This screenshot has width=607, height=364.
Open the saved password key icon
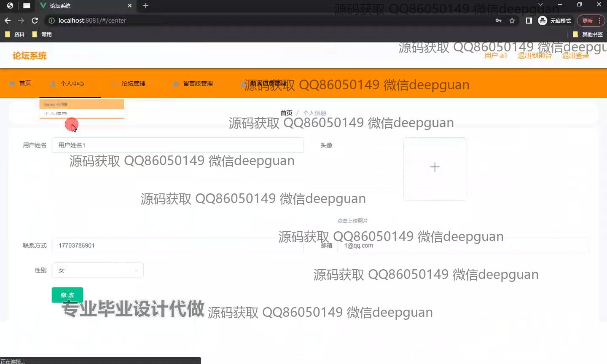[x=499, y=21]
